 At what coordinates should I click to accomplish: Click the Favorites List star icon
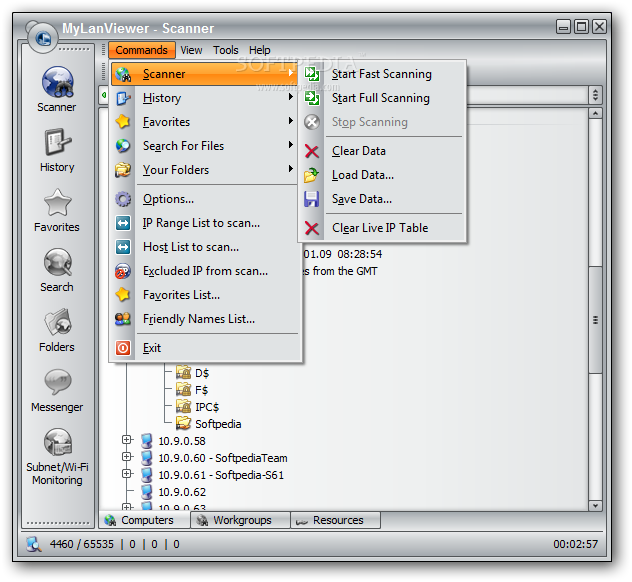tap(123, 295)
